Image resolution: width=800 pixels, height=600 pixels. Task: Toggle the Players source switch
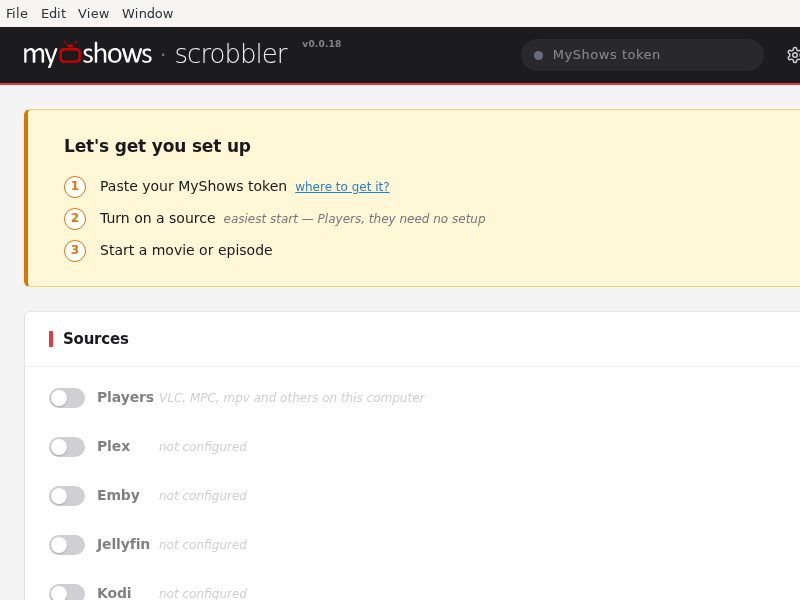point(67,398)
